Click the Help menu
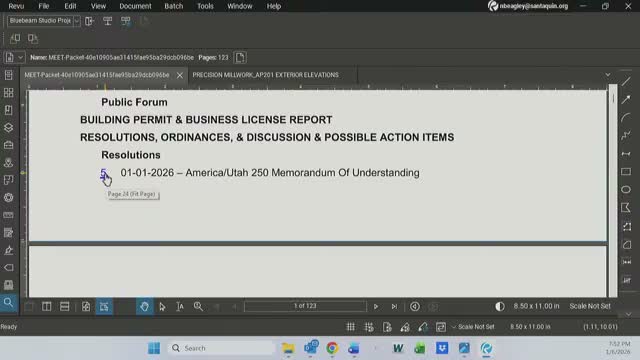Viewport: 640px width, 360px height. [x=273, y=6]
